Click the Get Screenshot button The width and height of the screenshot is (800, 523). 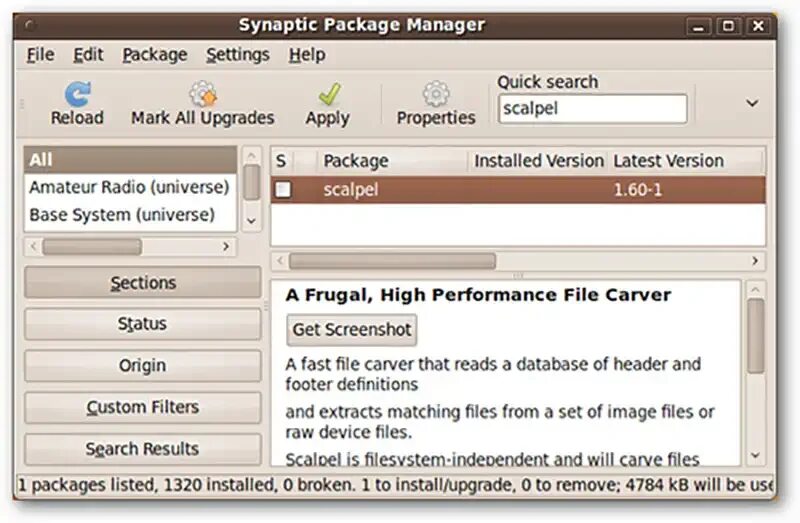[x=351, y=330]
